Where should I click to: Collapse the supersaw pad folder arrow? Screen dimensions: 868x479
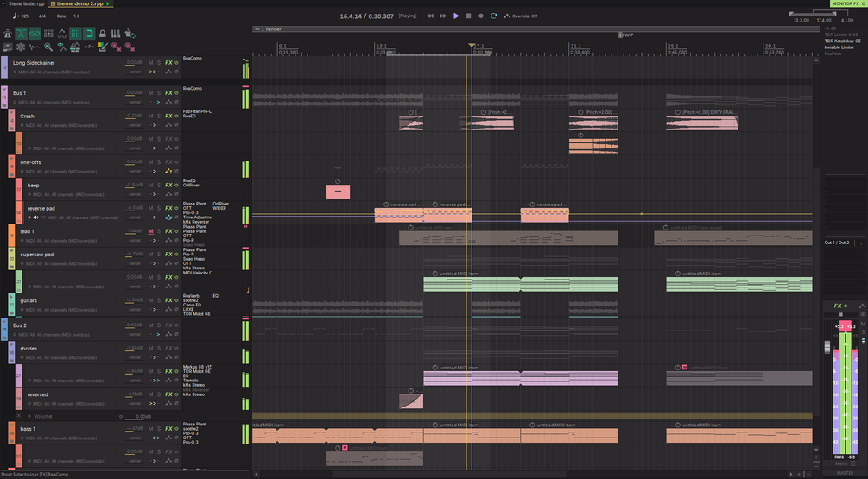(11, 250)
